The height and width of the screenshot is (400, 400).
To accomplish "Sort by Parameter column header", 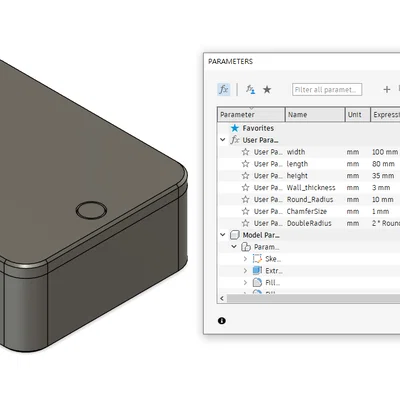I will [x=251, y=115].
